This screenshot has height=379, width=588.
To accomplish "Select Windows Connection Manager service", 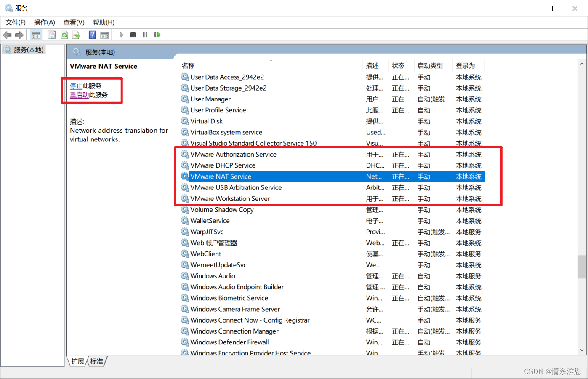I will pos(333,331).
